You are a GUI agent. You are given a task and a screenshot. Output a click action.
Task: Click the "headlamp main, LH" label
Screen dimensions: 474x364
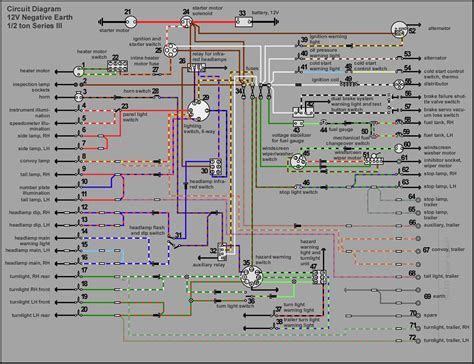(x=28, y=250)
